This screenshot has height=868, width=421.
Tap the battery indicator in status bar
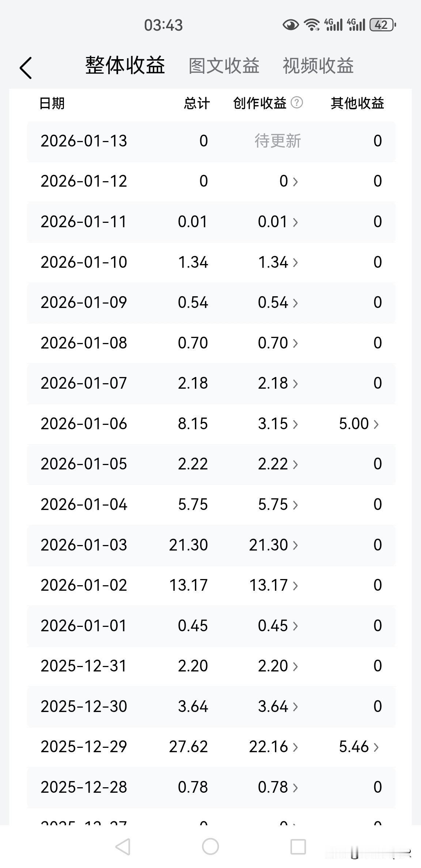tap(383, 25)
